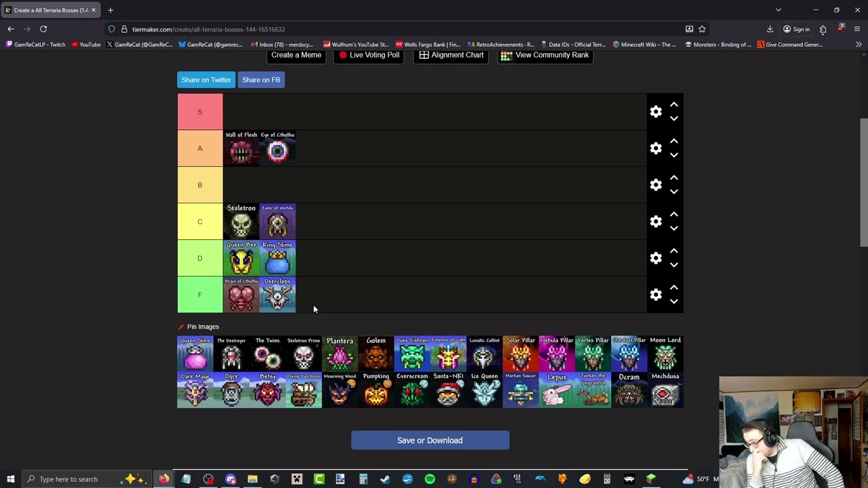Screen dimensions: 868x488
Task: Pick the Lepus boss icon
Action: (x=557, y=390)
